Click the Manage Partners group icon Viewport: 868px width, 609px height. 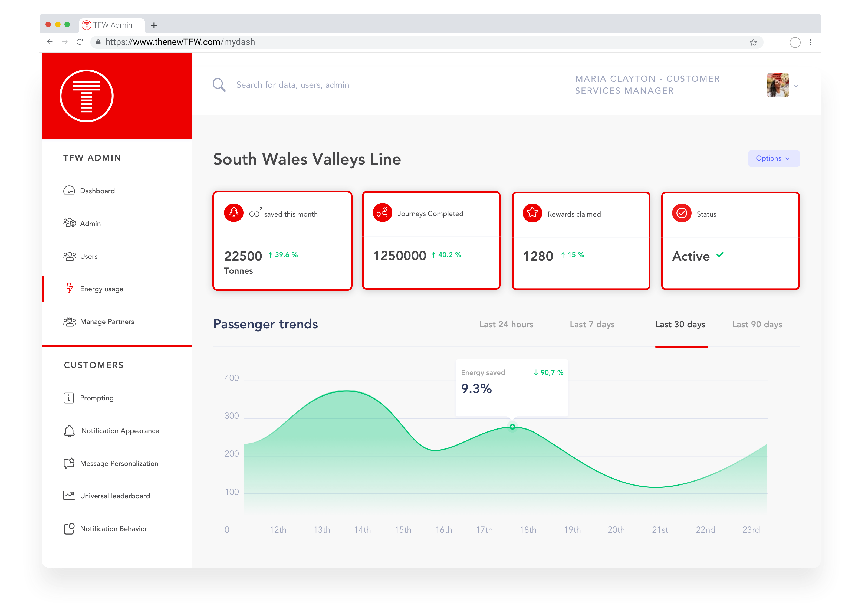(70, 322)
